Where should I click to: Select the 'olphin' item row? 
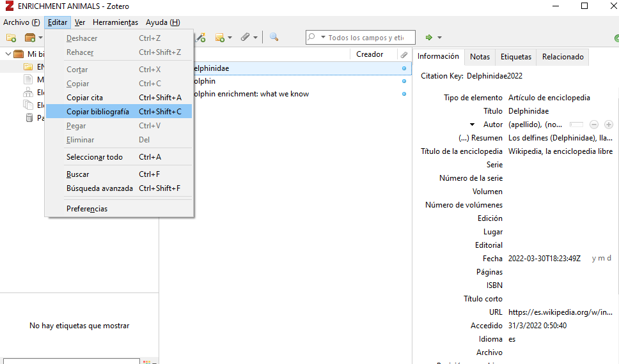[302, 81]
